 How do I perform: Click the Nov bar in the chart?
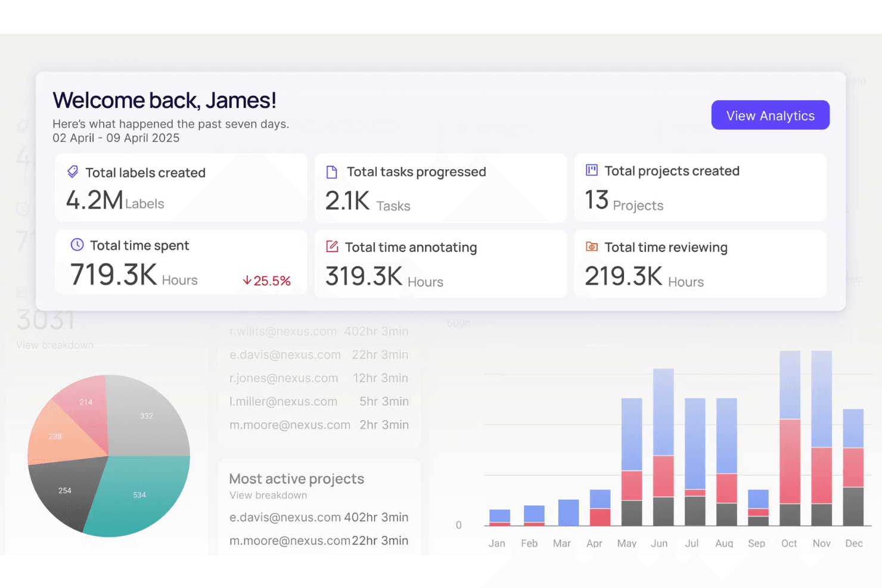(x=822, y=438)
